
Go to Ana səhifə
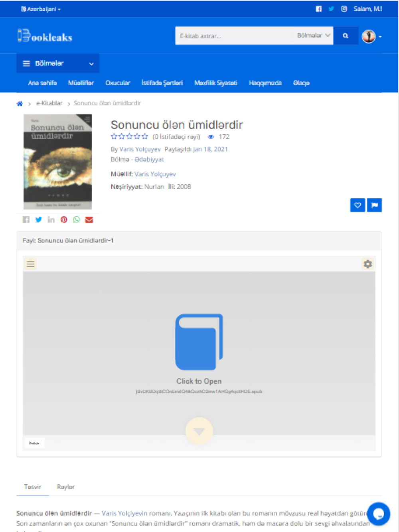coord(42,83)
